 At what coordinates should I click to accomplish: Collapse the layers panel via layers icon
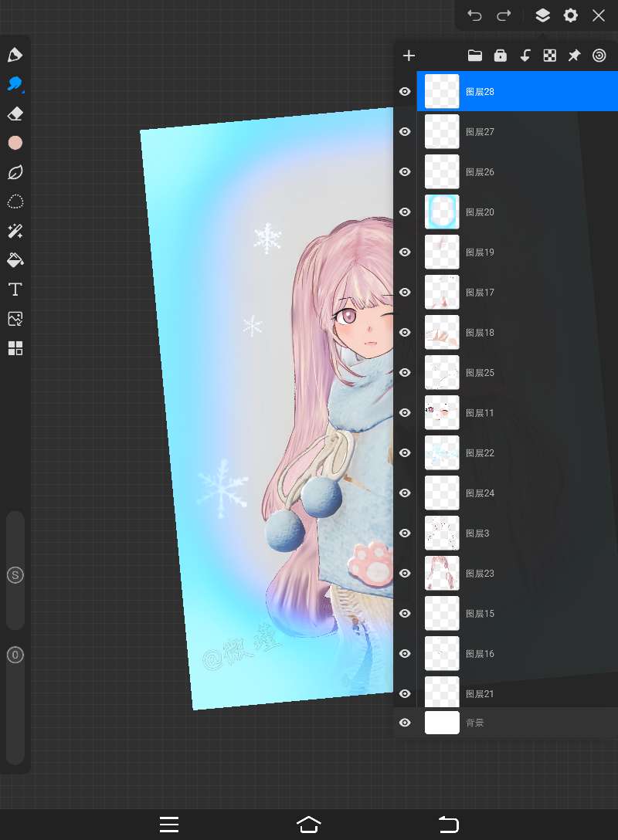542,15
